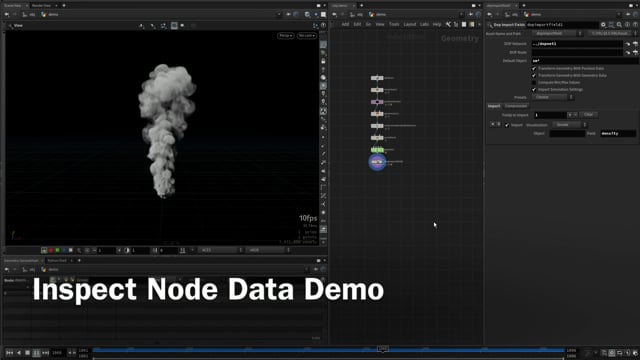
Task: Select the purple node in network
Action: tap(377, 102)
